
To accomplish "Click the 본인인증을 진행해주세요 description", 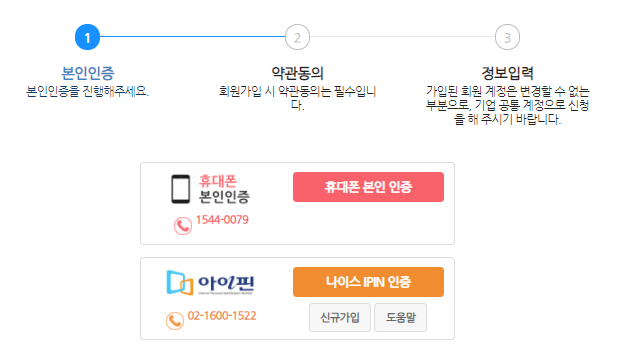I will 87,91.
